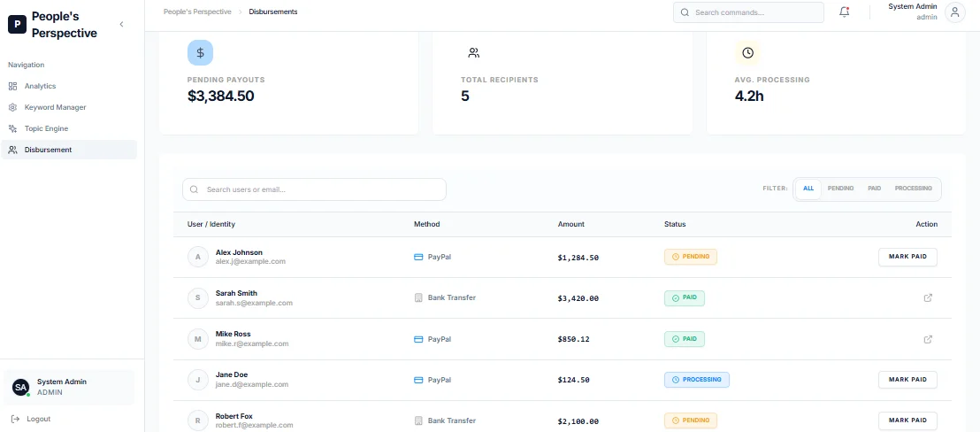Click the Disbursement people icon in sidebar
This screenshot has width=980, height=432.
[12, 150]
